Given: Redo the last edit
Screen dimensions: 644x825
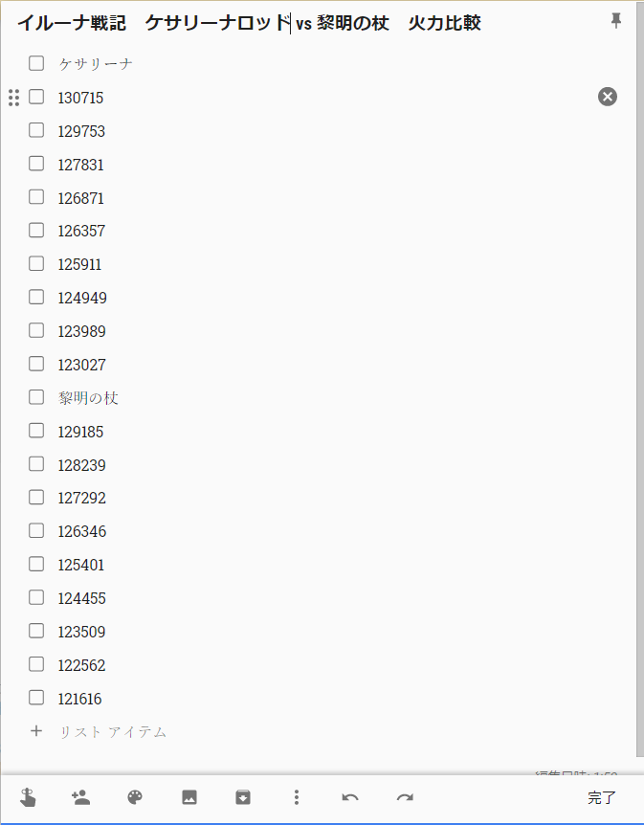Looking at the screenshot, I should point(405,797).
